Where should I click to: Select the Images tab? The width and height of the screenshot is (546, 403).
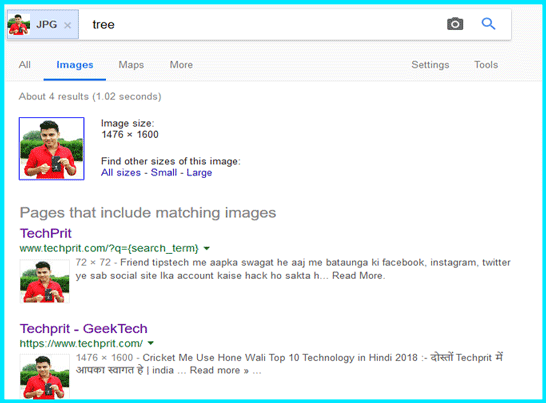click(75, 65)
